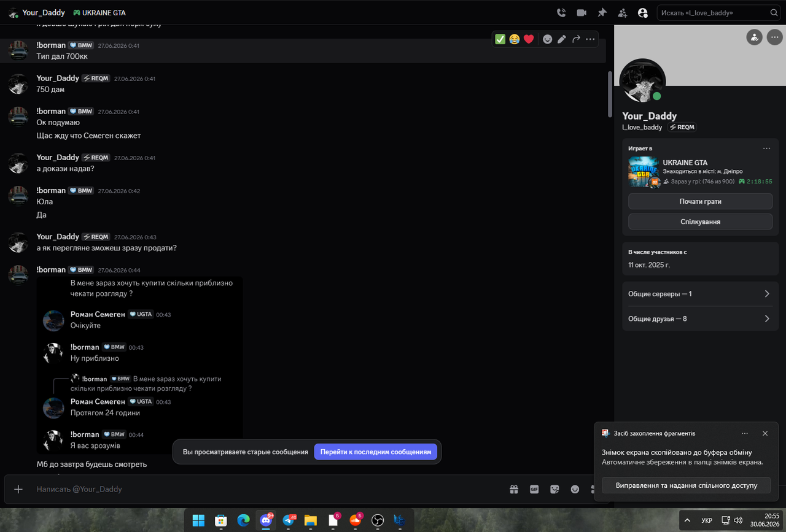The width and height of the screenshot is (786, 532).
Task: Open pinned messages via the pin icon
Action: tap(602, 12)
